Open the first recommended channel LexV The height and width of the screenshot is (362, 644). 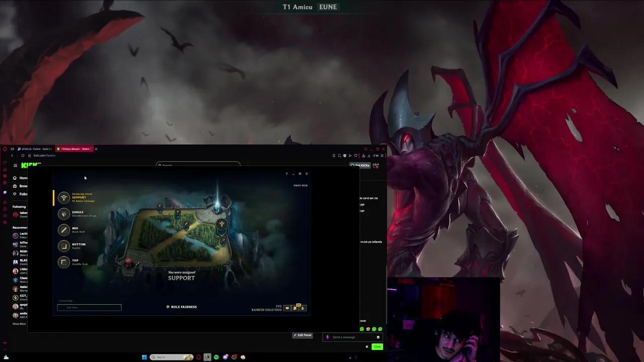[x=21, y=235]
